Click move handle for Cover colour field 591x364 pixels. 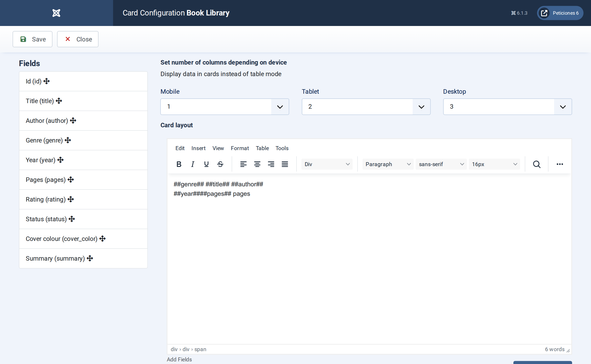[102, 239]
